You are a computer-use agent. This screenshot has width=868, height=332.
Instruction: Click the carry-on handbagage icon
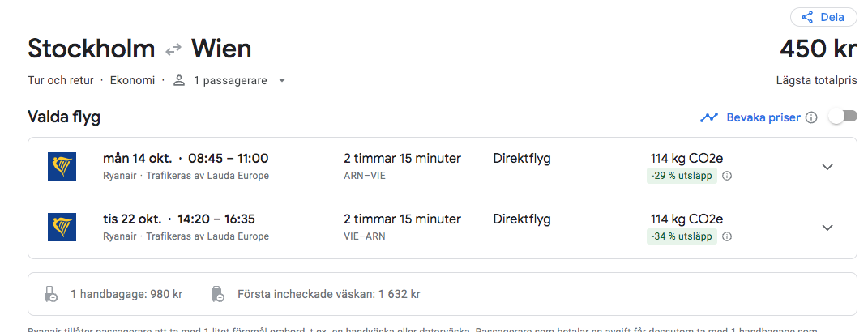click(x=52, y=294)
